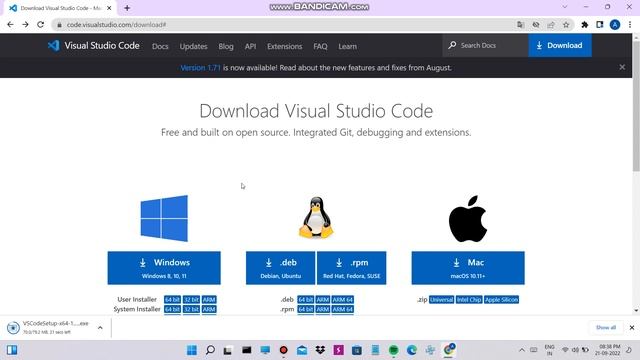Screen dimensions: 640x360
Task: Open the tab search dropdown in the title bar
Action: pos(564,7)
